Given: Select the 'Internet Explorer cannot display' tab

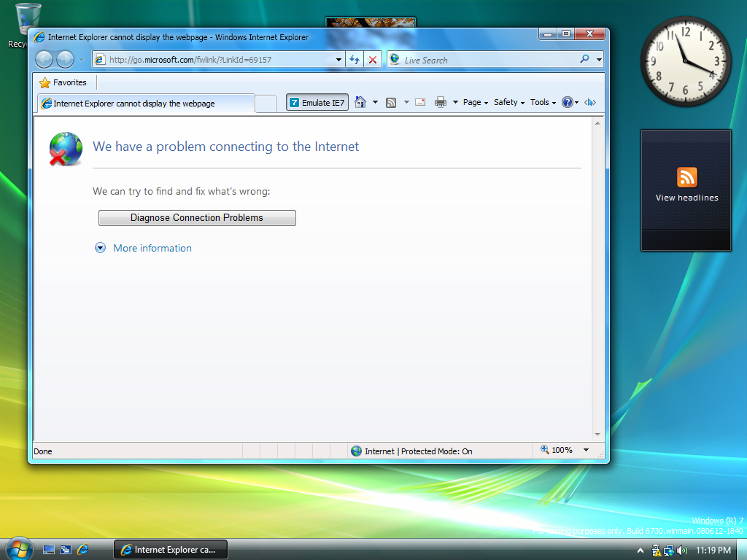Looking at the screenshot, I should (x=146, y=104).
